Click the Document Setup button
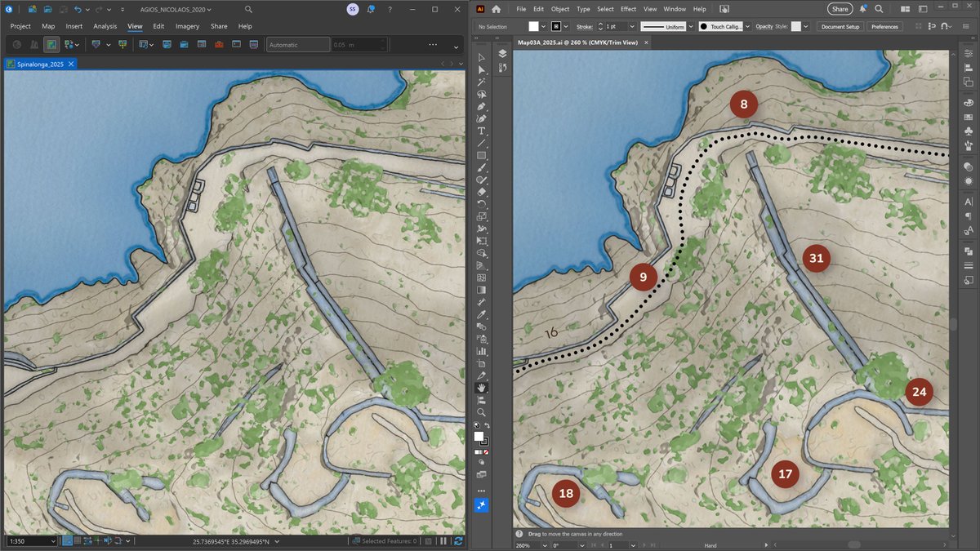 840,26
